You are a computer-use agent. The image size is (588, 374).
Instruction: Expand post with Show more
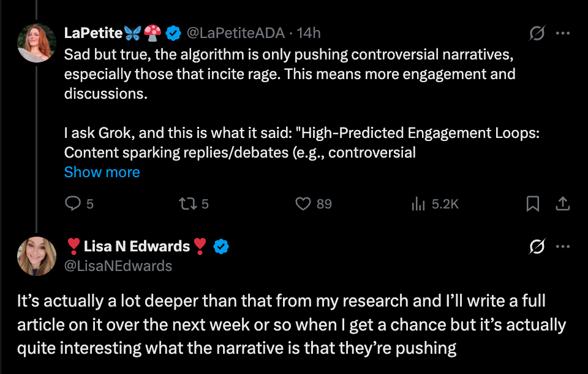coord(102,172)
